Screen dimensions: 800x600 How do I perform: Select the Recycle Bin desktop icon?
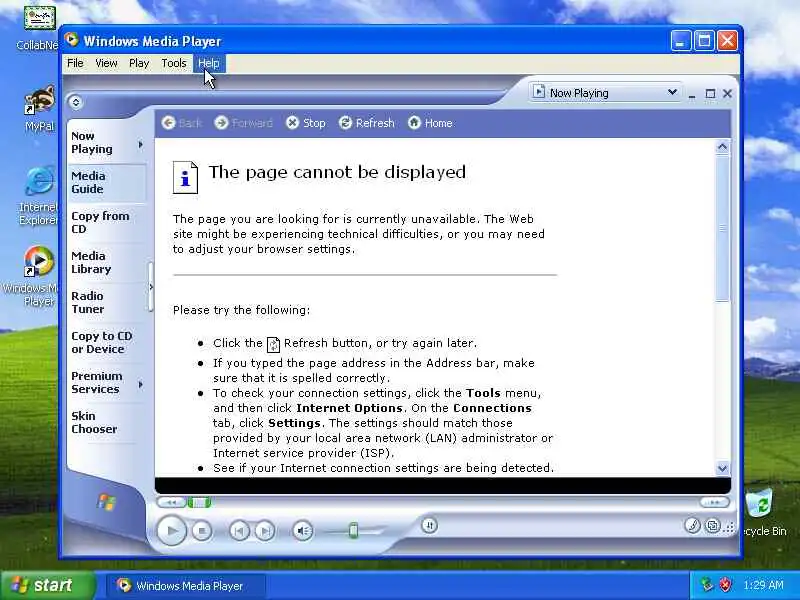(764, 513)
